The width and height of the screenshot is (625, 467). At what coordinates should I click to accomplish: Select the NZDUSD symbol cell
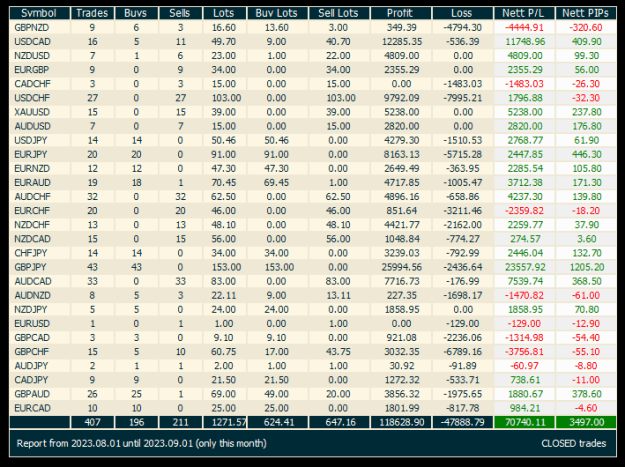tap(39, 56)
